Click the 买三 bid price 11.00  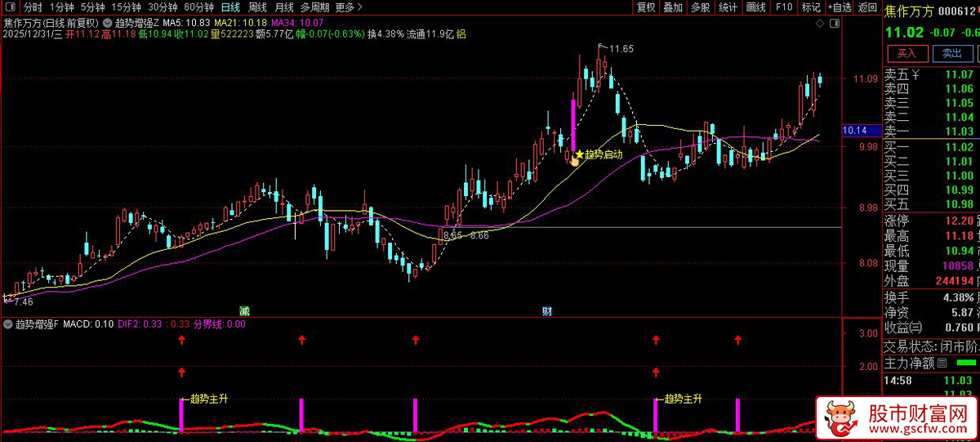959,176
